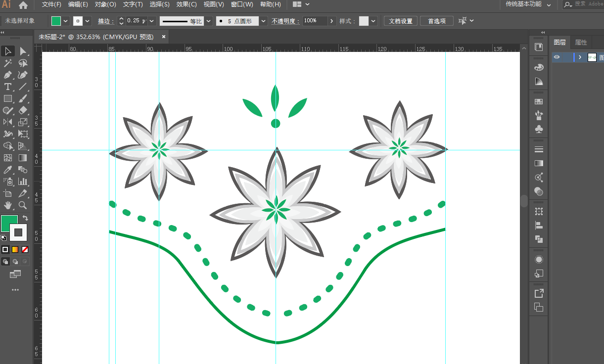Image resolution: width=604 pixels, height=364 pixels.
Task: Pick the Eyedropper tool
Action: coord(8,170)
